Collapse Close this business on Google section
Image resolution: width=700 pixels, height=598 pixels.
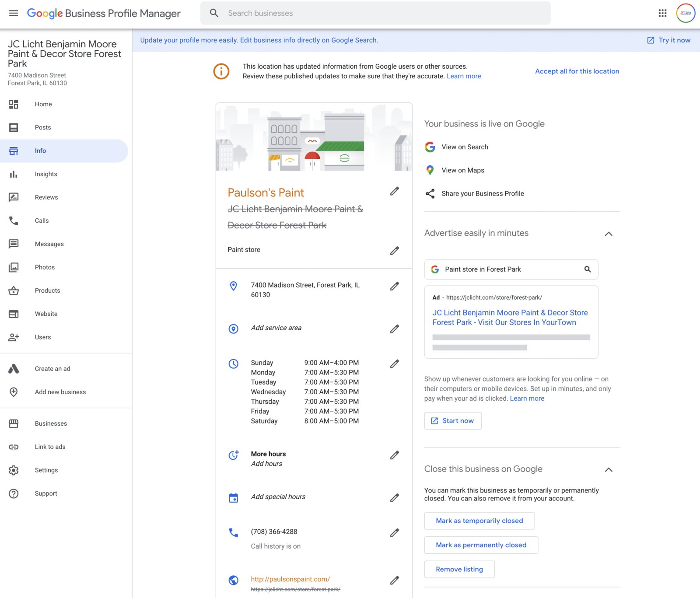tap(609, 469)
